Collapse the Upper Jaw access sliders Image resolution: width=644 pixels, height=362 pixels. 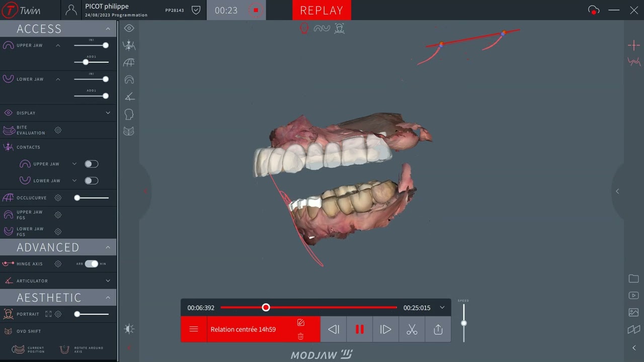[x=58, y=45]
